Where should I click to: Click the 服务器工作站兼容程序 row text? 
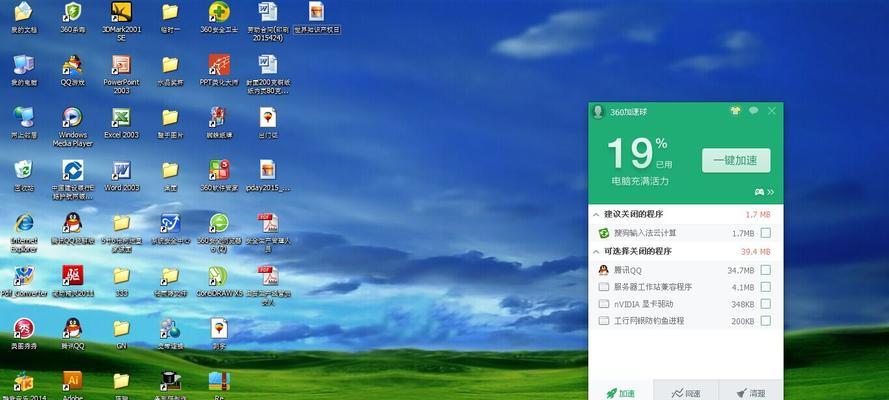(653, 287)
